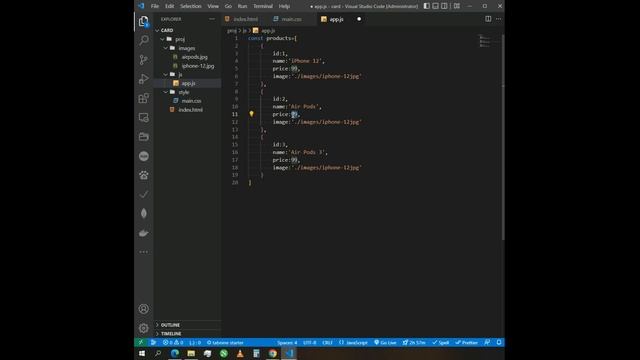This screenshot has width=640, height=360.
Task: Open the Accounts icon in the activity bar
Action: tap(144, 309)
